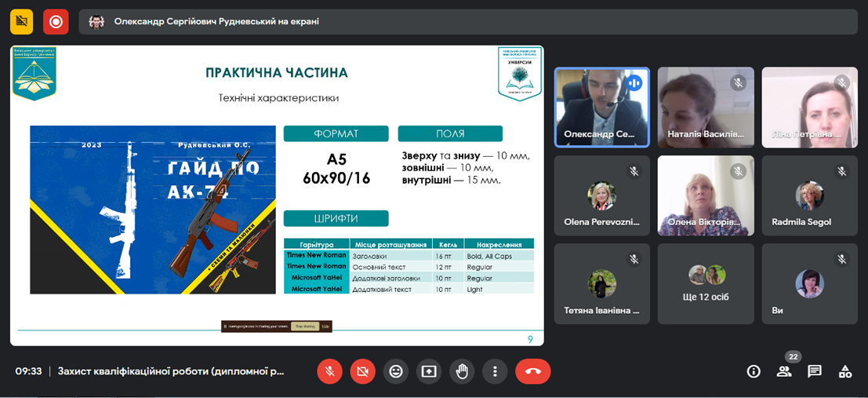Click the muted mic icon on Тетяна's tile
This screenshot has height=398, width=868.
pos(634,259)
